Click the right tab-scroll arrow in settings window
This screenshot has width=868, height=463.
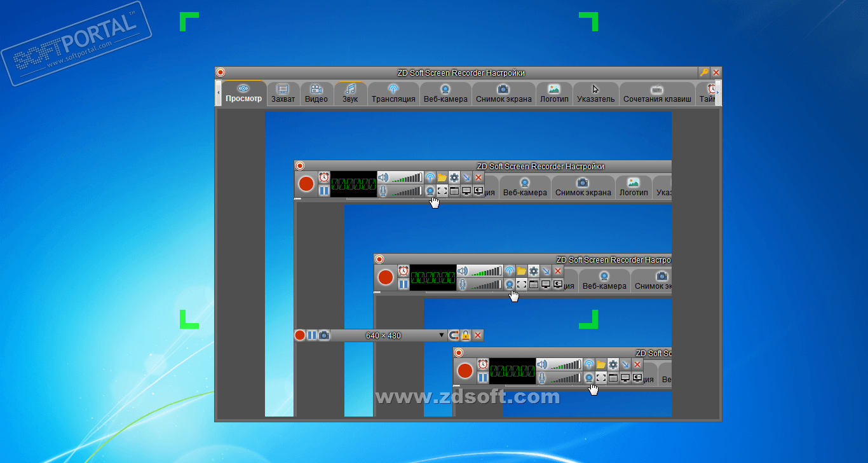718,93
